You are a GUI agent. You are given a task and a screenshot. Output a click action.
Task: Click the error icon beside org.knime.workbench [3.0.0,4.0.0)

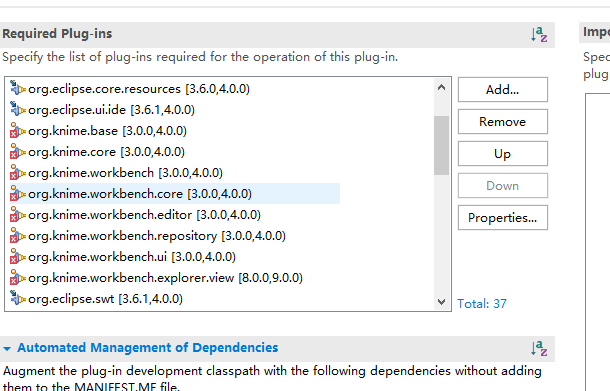click(17, 173)
